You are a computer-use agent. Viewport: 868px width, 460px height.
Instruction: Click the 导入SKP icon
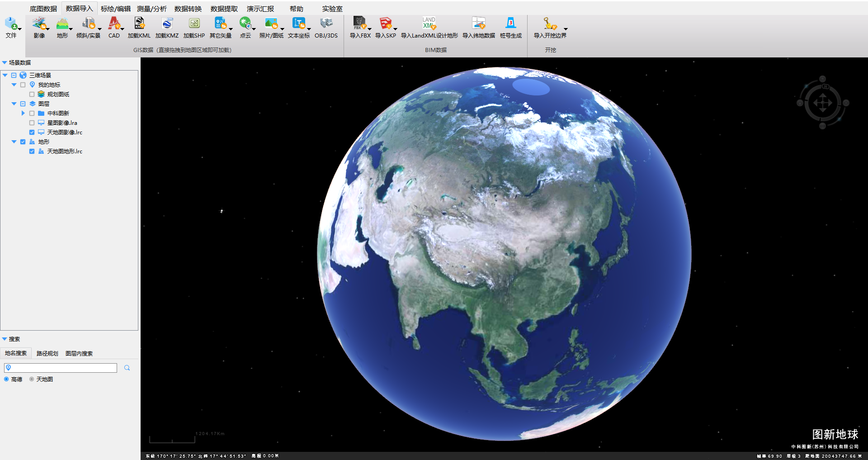point(386,23)
